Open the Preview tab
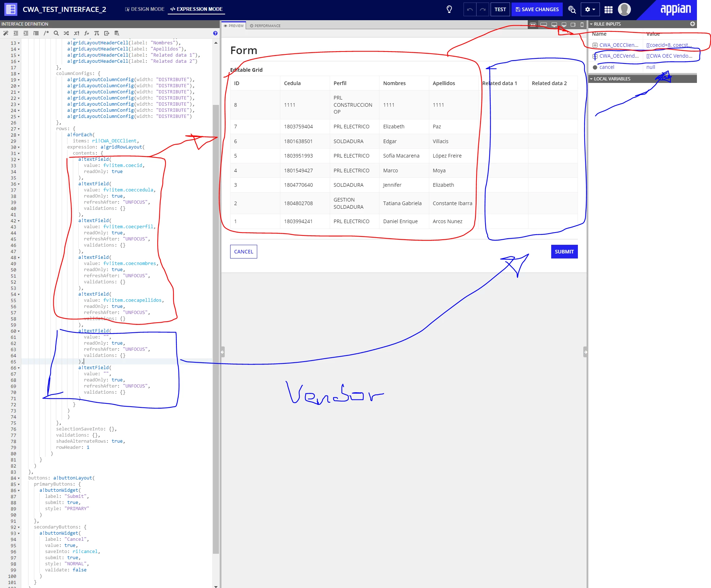This screenshot has height=588, width=711. click(234, 26)
